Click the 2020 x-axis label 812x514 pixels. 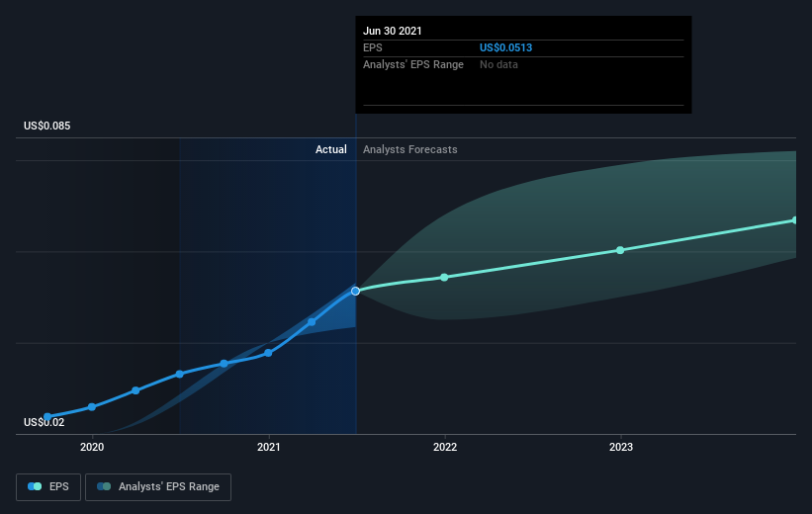coord(92,447)
